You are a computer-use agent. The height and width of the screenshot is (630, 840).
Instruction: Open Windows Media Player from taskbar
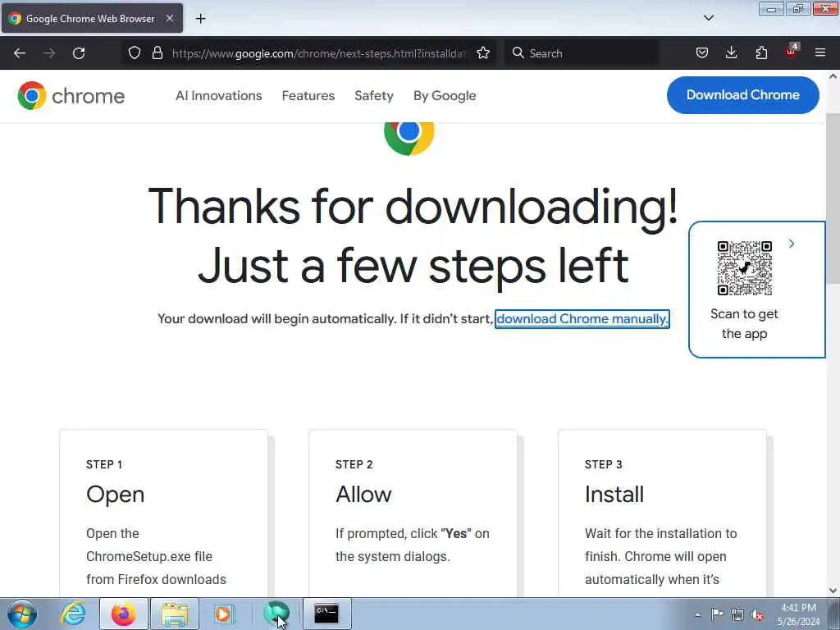(x=224, y=614)
